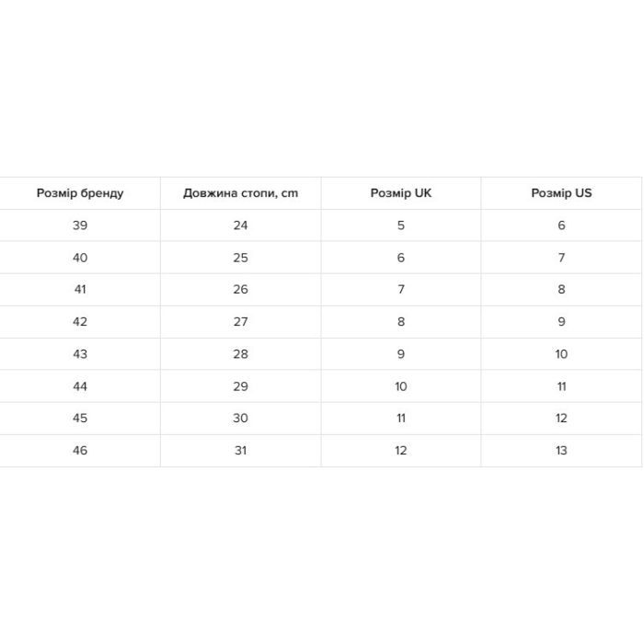Click foot length 30 cell

coord(241,418)
